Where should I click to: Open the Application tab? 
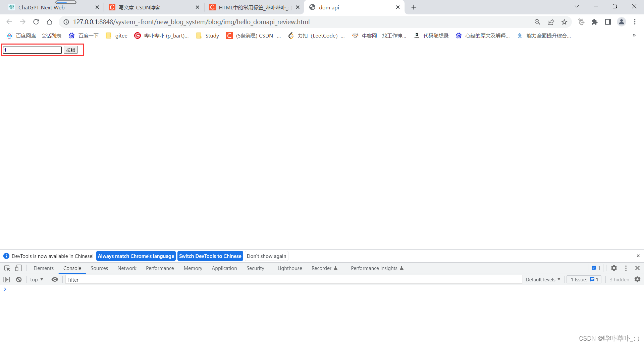point(224,268)
